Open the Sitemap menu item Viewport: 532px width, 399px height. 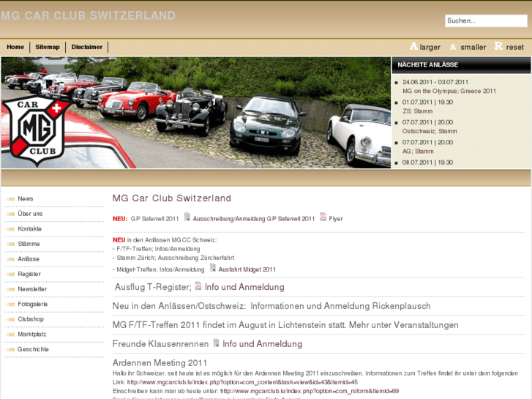click(48, 47)
